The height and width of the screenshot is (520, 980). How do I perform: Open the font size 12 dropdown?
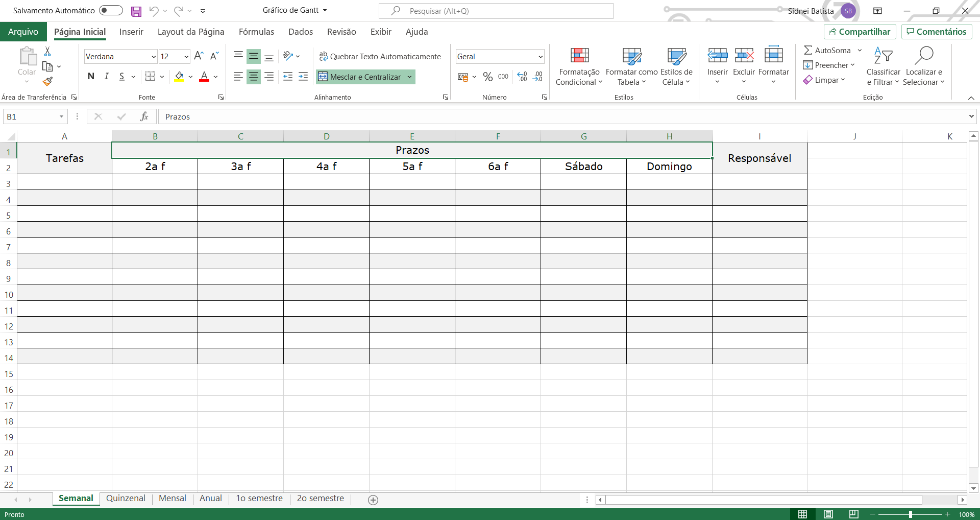click(186, 57)
